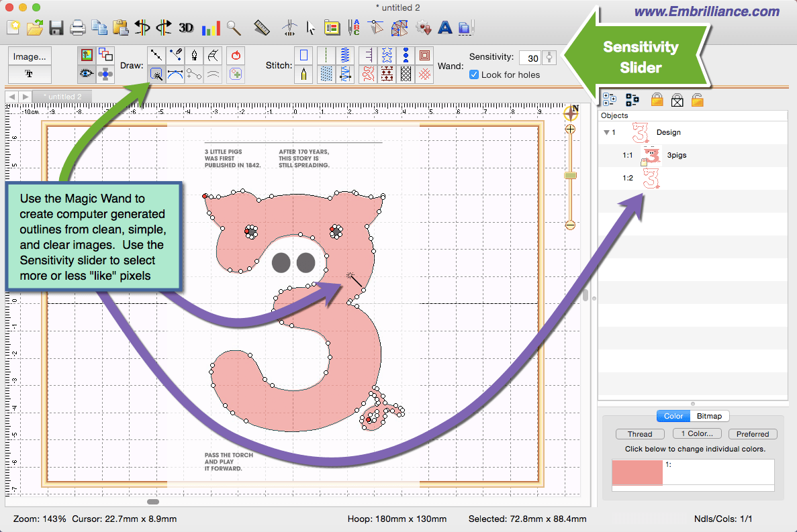Click the Thread button
The height and width of the screenshot is (532, 797).
pyautogui.click(x=640, y=433)
